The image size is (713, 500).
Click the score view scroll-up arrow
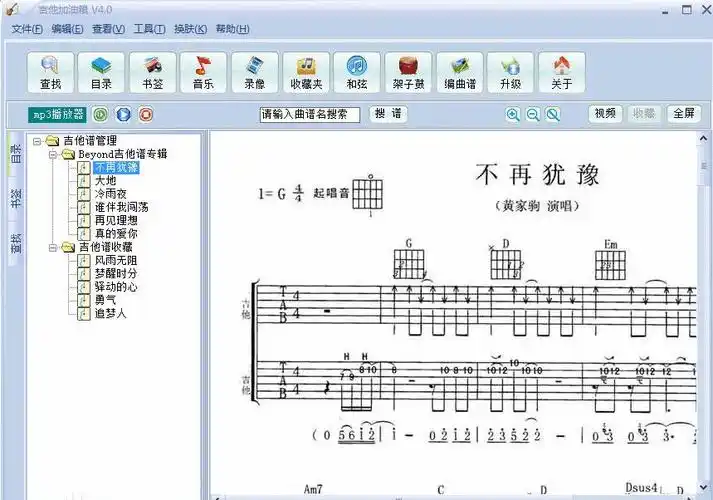(x=703, y=138)
